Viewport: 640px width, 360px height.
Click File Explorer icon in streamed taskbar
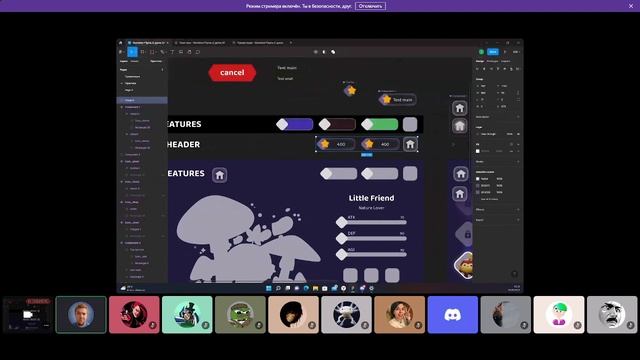(x=316, y=288)
